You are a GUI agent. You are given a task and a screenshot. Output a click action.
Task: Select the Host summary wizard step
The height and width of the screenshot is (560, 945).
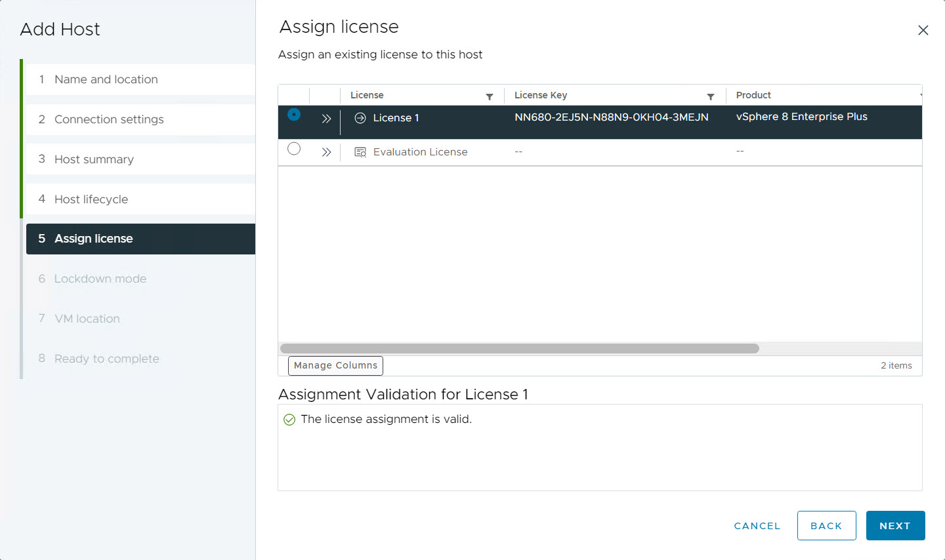94,159
